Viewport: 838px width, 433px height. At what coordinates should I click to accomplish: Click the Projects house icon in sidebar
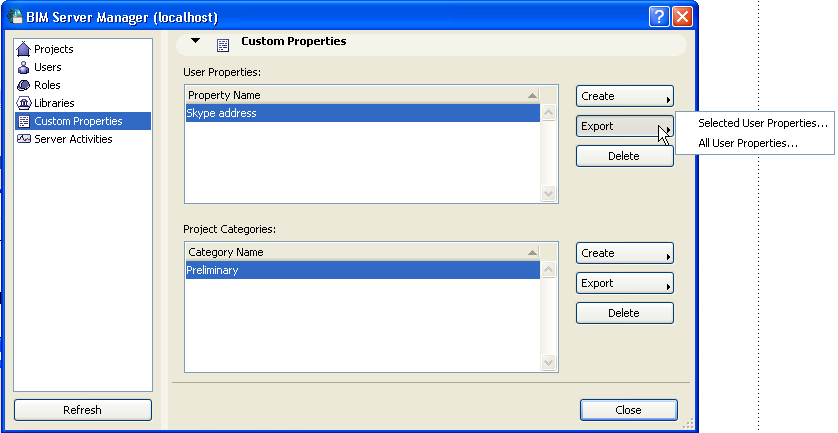tap(24, 49)
